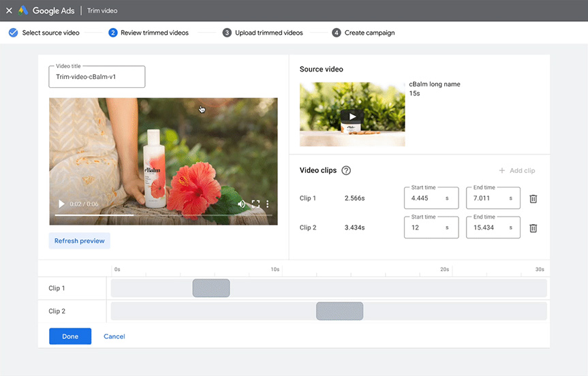This screenshot has height=376, width=588.
Task: Edit the Video title field
Action: [x=97, y=77]
